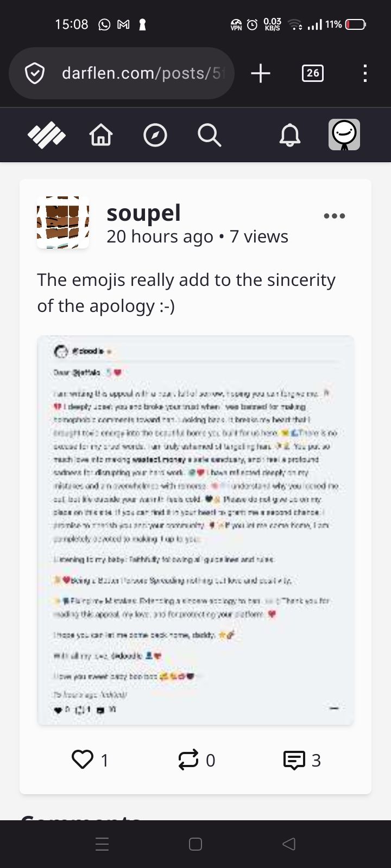Open the search magnifier icon
The image size is (391, 868).
(209, 135)
